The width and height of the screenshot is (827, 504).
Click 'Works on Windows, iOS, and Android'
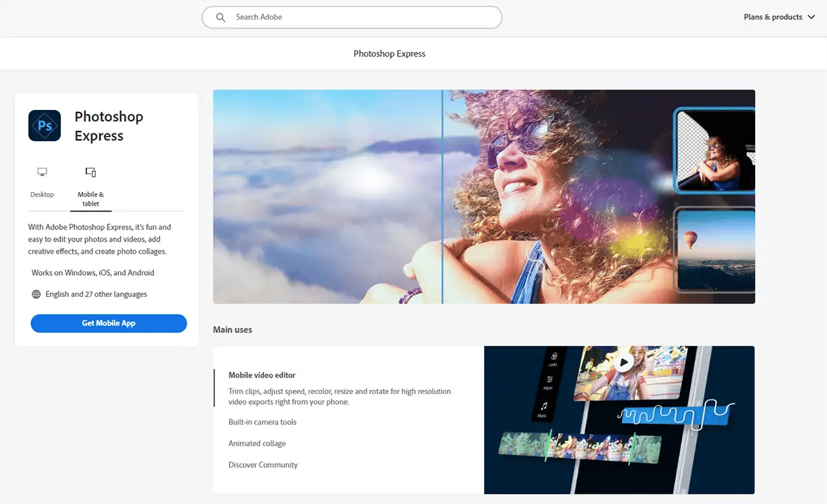pos(93,273)
